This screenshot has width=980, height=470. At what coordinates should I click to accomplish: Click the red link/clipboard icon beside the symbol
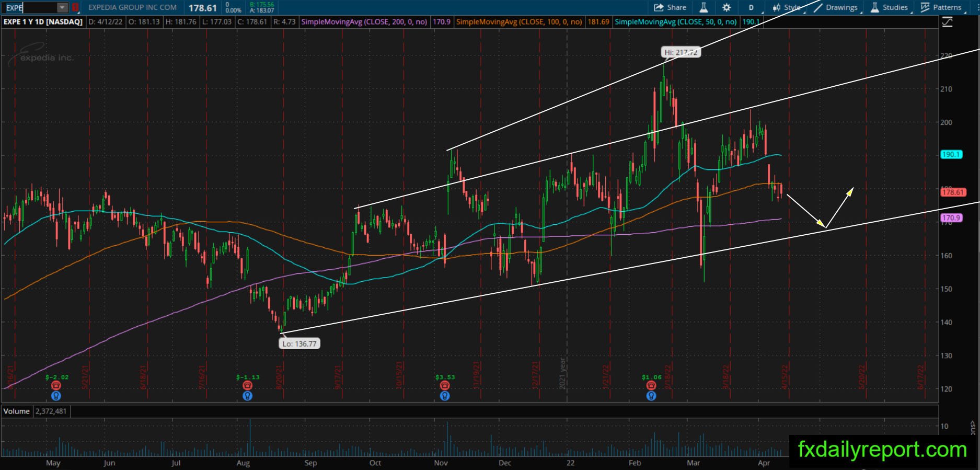click(x=75, y=8)
